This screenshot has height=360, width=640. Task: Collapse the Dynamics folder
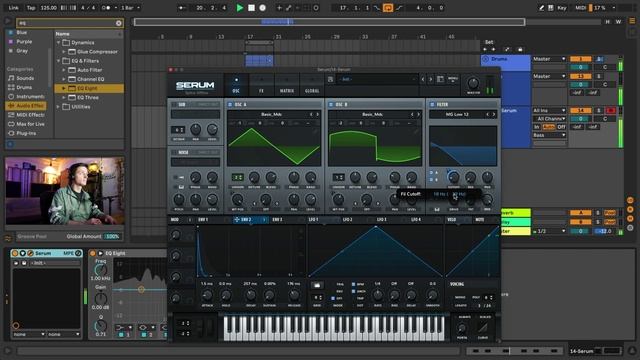pyautogui.click(x=58, y=42)
